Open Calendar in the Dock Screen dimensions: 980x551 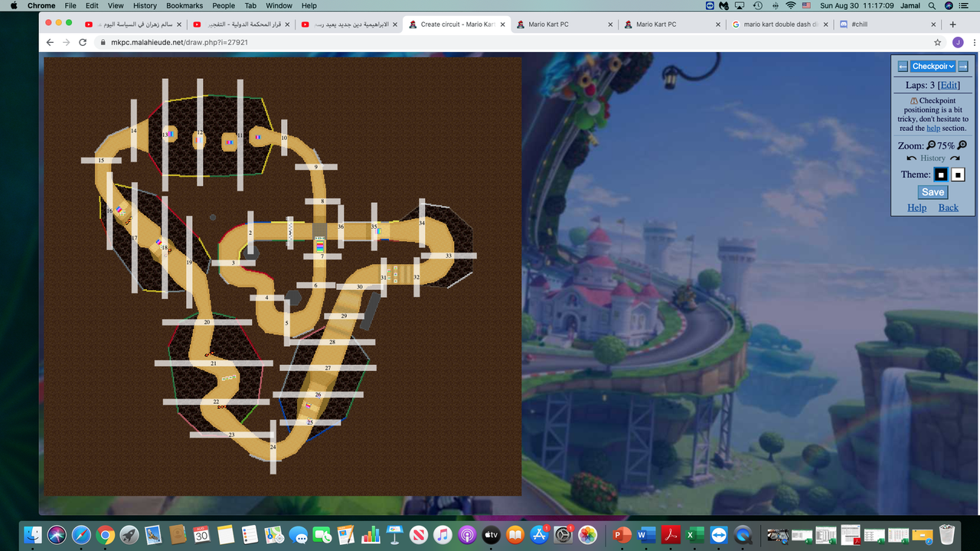201,535
